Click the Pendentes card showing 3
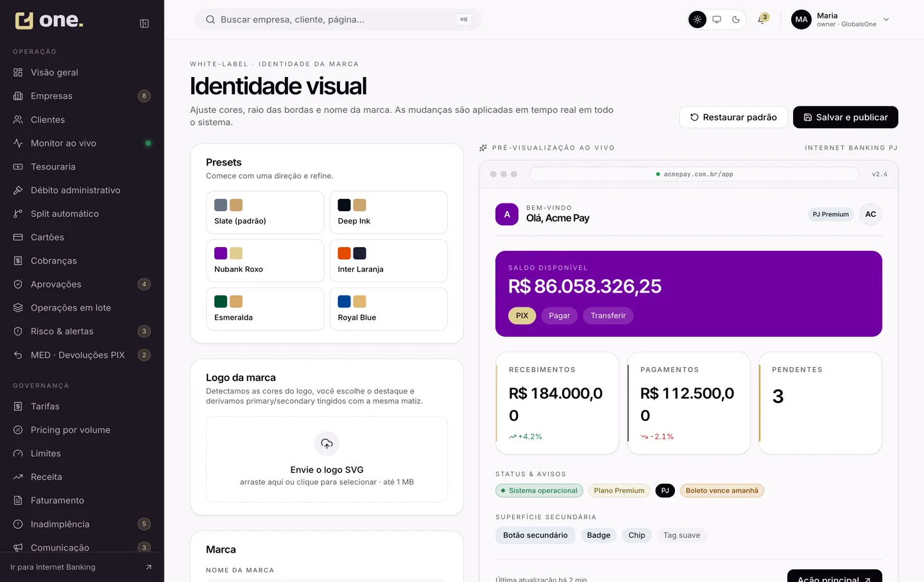 click(820, 403)
